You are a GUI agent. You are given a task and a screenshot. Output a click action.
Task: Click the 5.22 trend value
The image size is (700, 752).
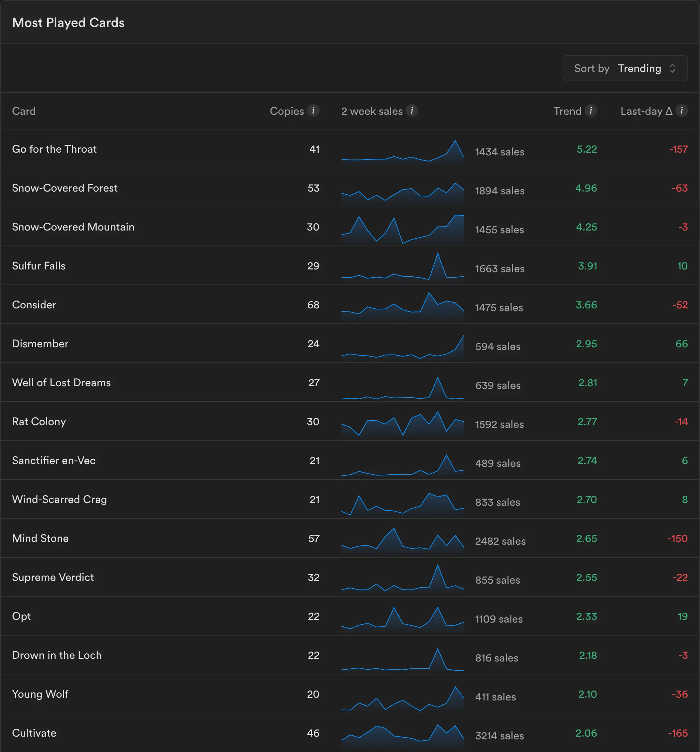(587, 149)
